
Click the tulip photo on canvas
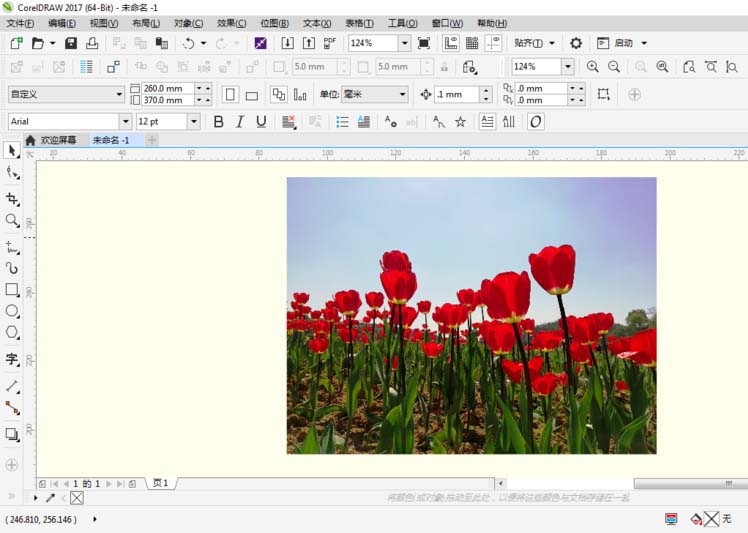pyautogui.click(x=471, y=315)
